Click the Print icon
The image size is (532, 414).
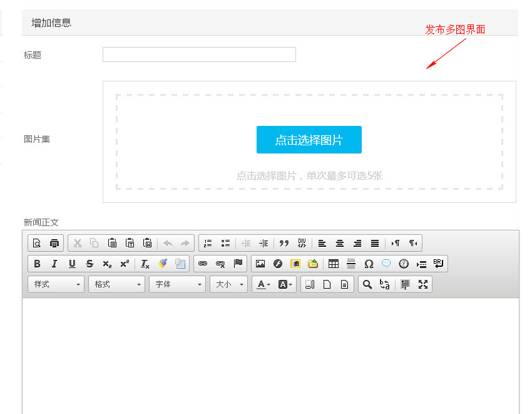pyautogui.click(x=54, y=243)
